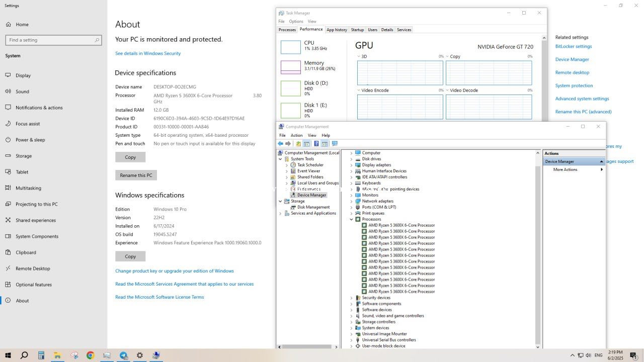Collapse the System Tools tree node

click(280, 159)
